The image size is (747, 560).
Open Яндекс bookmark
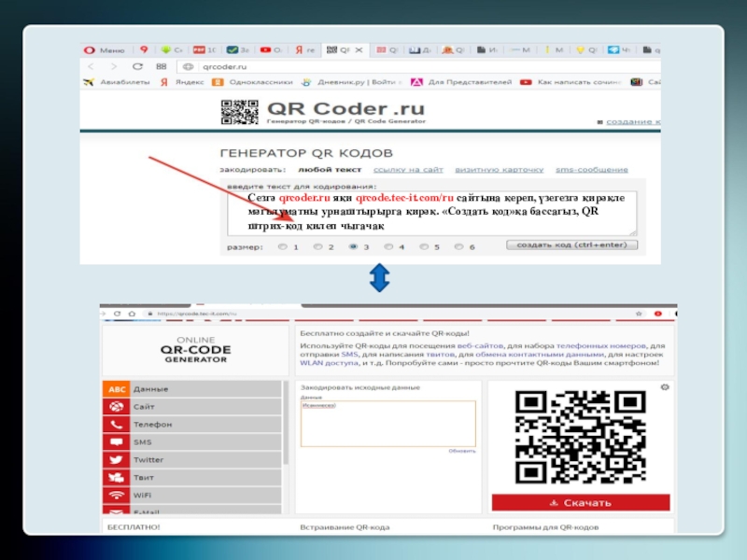pos(182,82)
